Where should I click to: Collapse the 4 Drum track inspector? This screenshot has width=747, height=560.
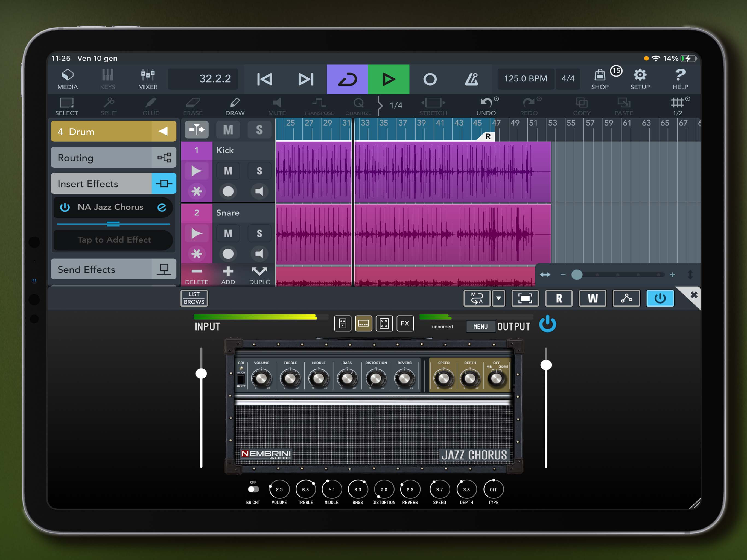click(164, 131)
